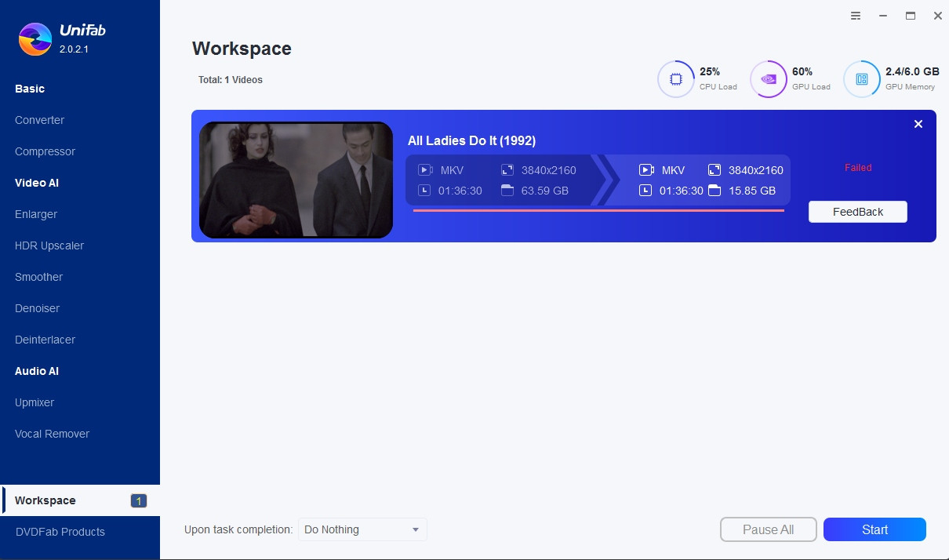
Task: Remove the failed task with X icon
Action: 918,124
